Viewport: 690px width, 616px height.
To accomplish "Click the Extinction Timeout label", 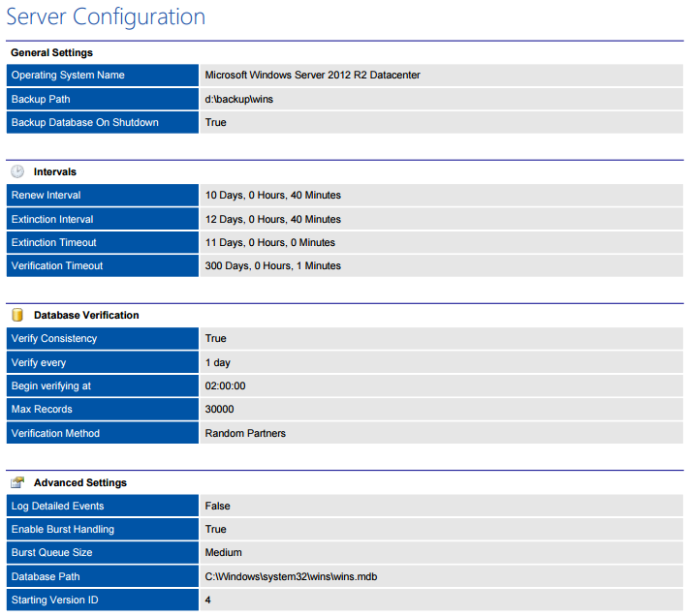I will click(x=53, y=243).
